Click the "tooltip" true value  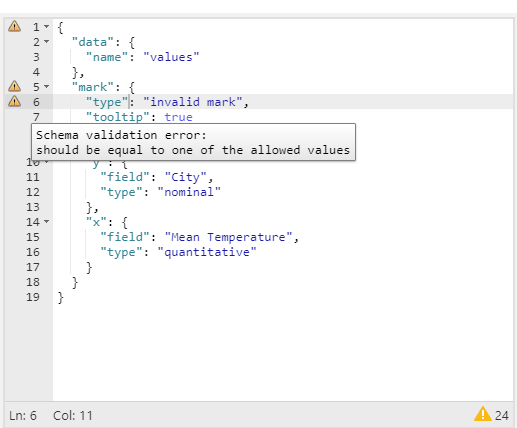(x=178, y=117)
